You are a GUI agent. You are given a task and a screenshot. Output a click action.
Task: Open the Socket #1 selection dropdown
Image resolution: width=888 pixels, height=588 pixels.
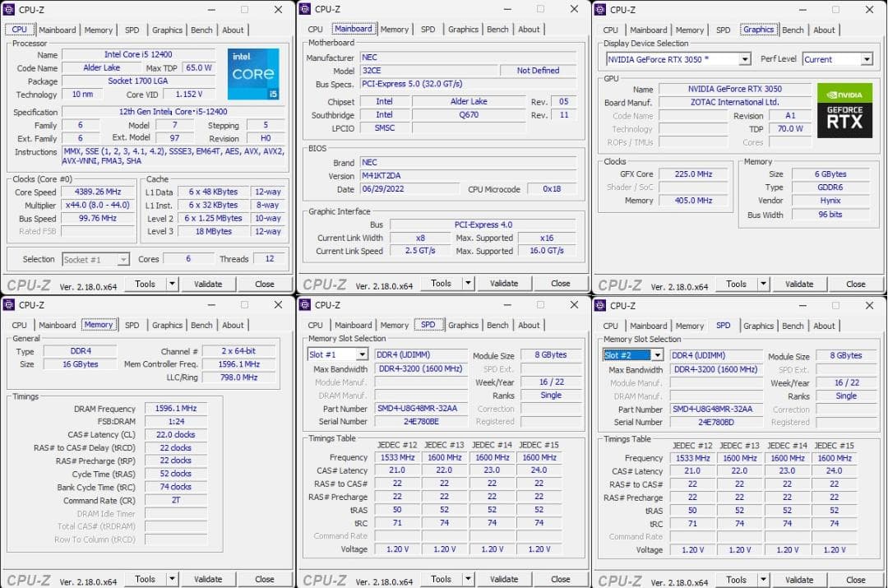click(x=94, y=259)
